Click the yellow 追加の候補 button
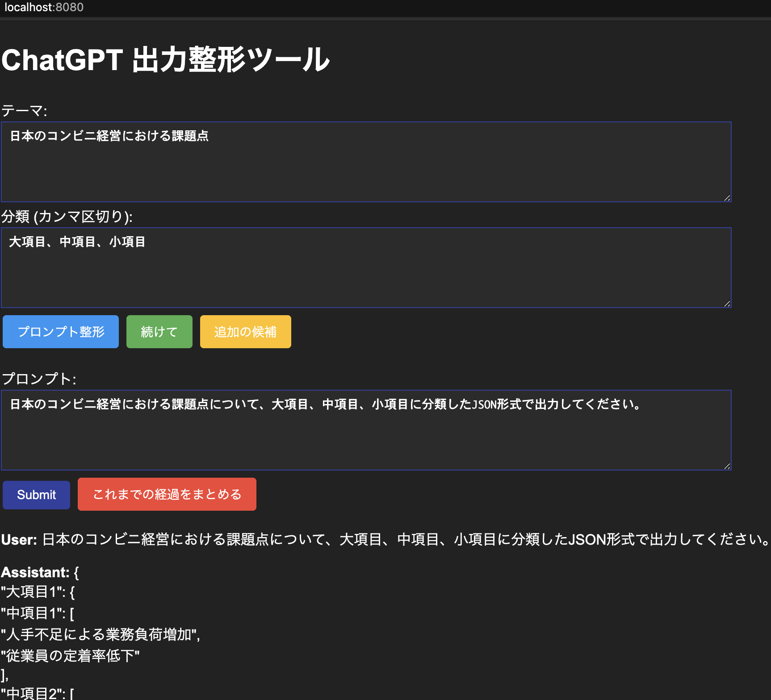 [x=245, y=331]
